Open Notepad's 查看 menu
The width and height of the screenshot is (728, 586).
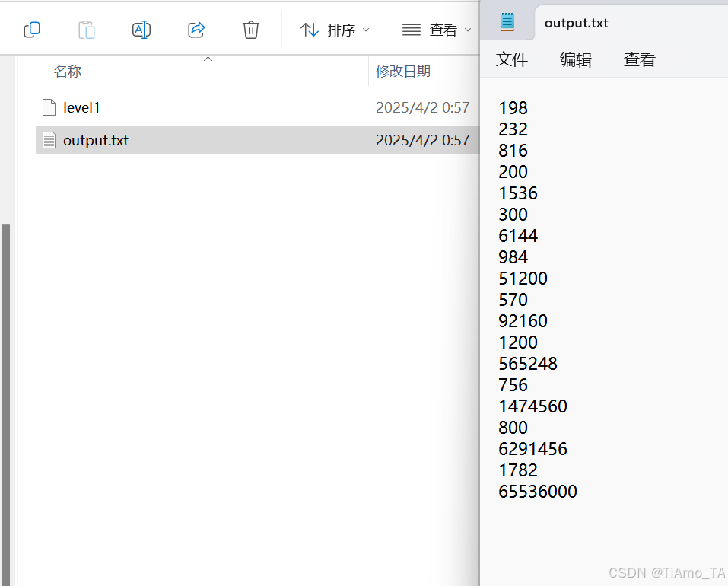click(639, 59)
